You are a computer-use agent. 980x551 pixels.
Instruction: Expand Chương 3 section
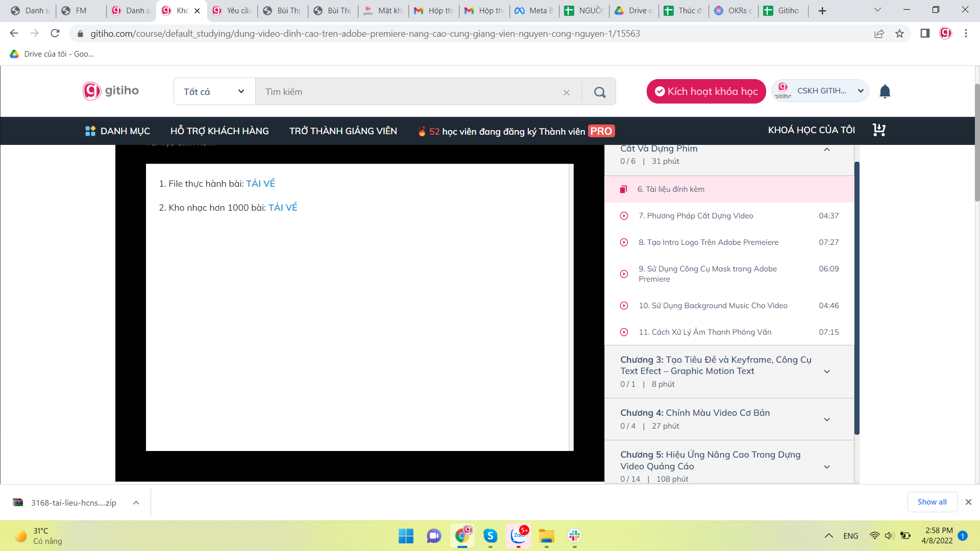click(x=827, y=372)
